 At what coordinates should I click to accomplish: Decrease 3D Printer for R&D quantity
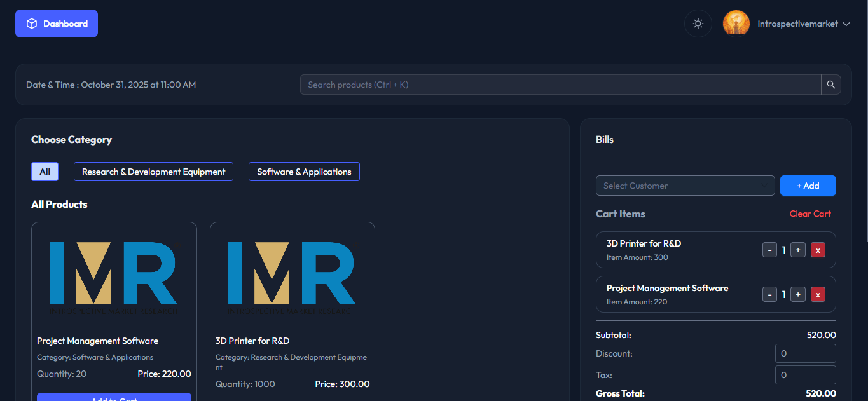(x=769, y=250)
